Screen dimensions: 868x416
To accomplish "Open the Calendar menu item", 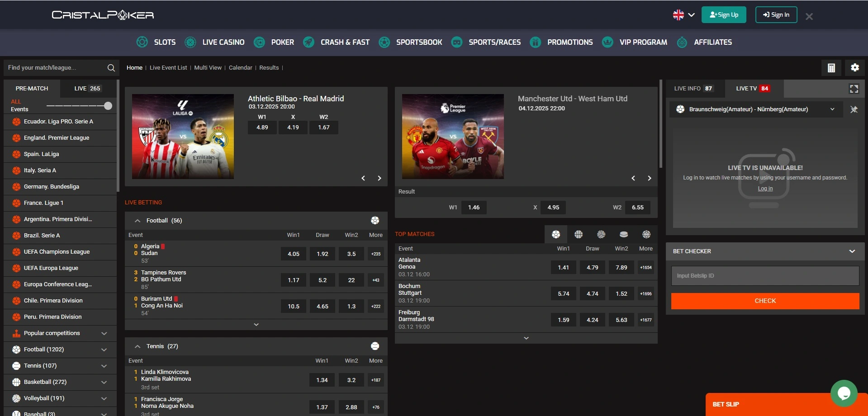I will (x=240, y=68).
